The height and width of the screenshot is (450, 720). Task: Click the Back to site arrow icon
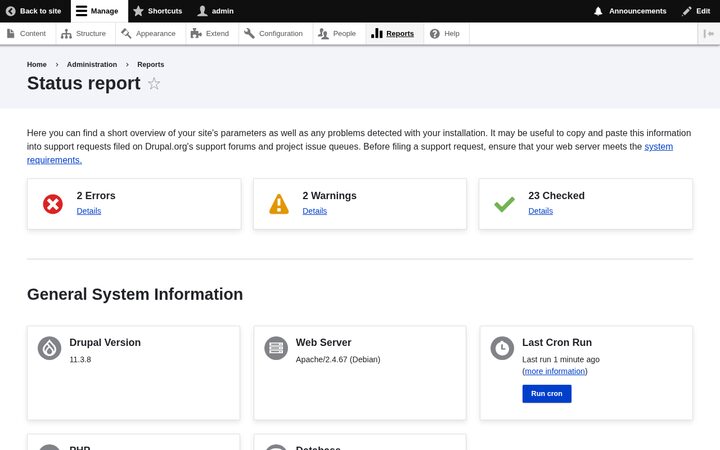[11, 11]
